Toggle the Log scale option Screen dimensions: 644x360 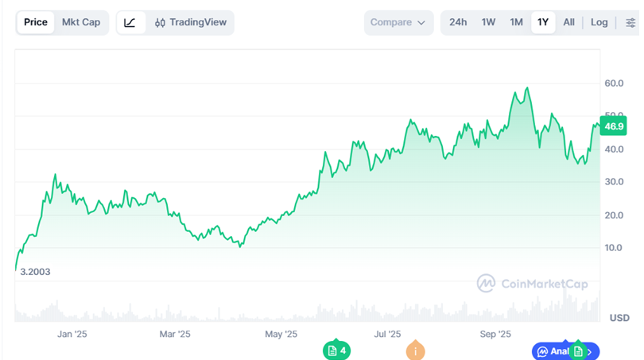[x=599, y=22]
